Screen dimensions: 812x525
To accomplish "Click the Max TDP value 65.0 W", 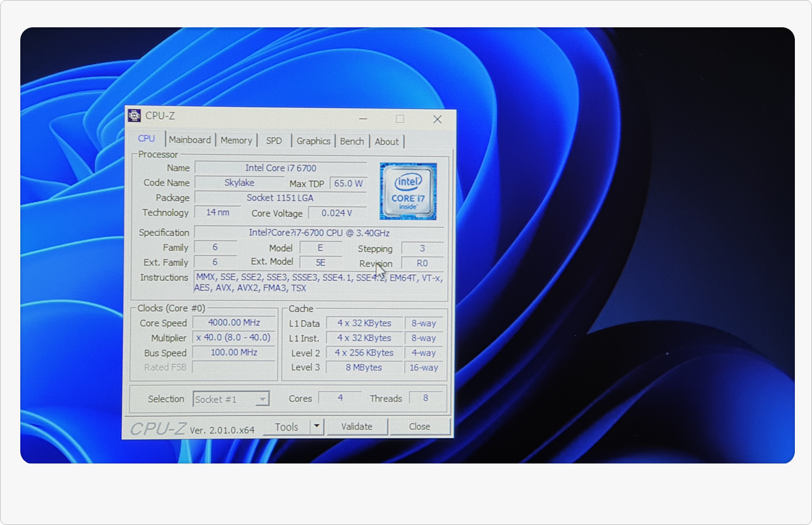I will pos(348,183).
